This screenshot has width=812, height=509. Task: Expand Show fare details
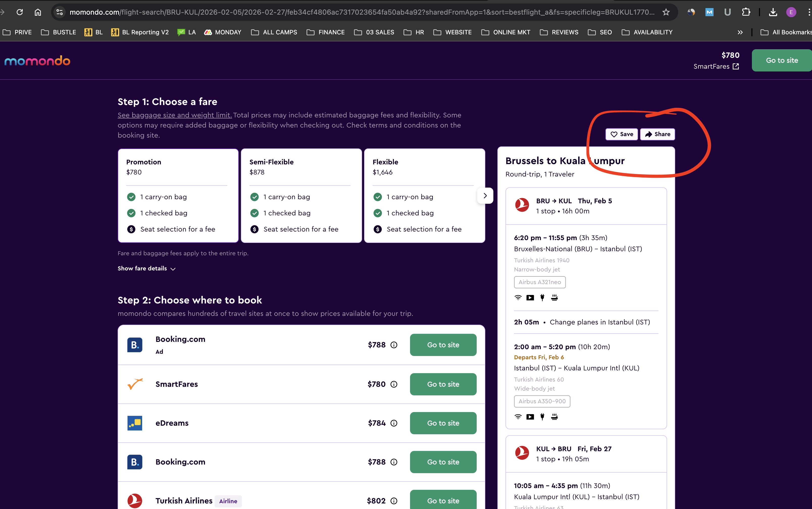[146, 268]
